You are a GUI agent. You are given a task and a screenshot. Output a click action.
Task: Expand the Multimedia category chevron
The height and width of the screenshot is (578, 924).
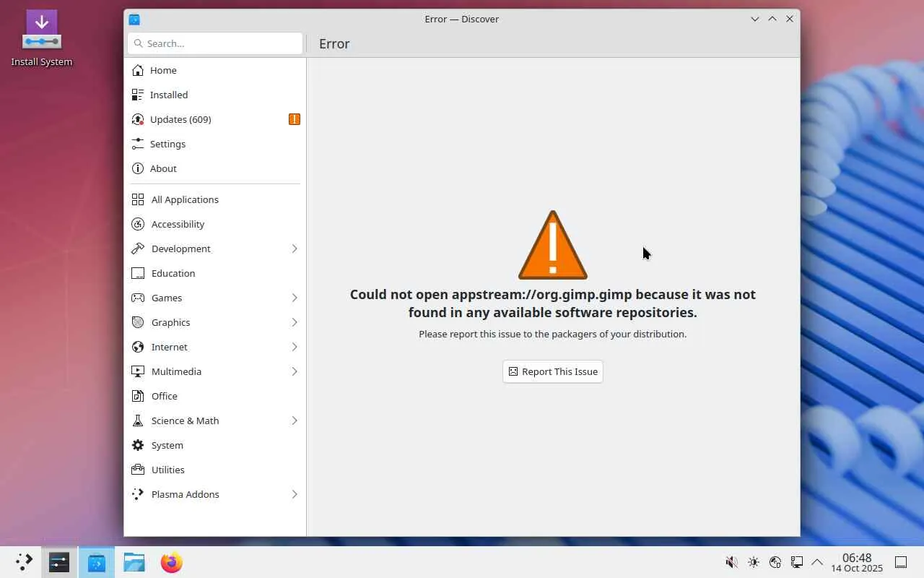click(295, 371)
